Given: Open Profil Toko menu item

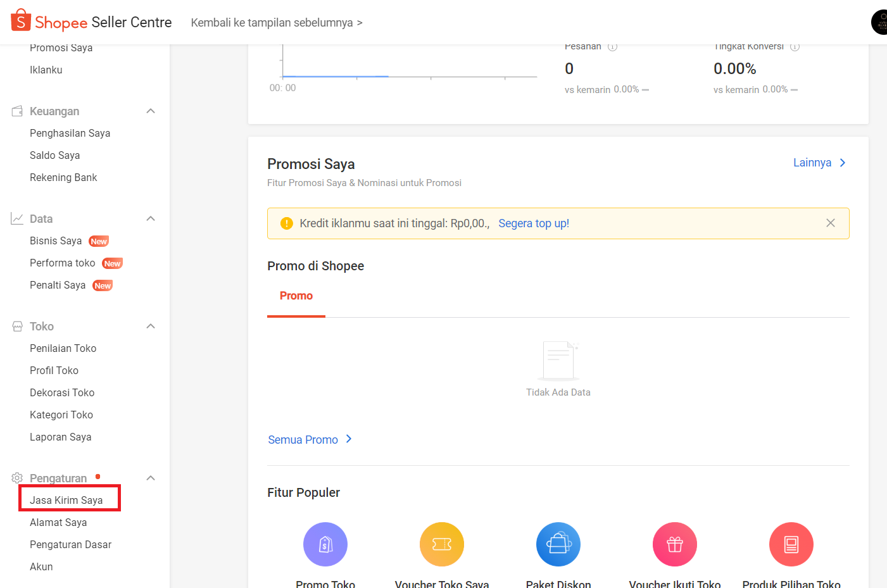Looking at the screenshot, I should (54, 370).
